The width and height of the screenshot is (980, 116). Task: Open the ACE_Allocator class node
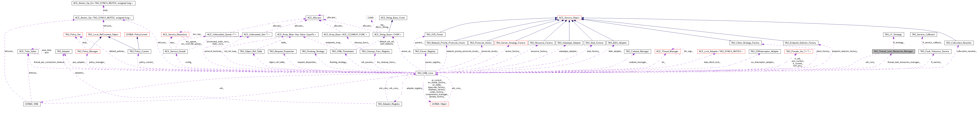pyautogui.click(x=314, y=18)
